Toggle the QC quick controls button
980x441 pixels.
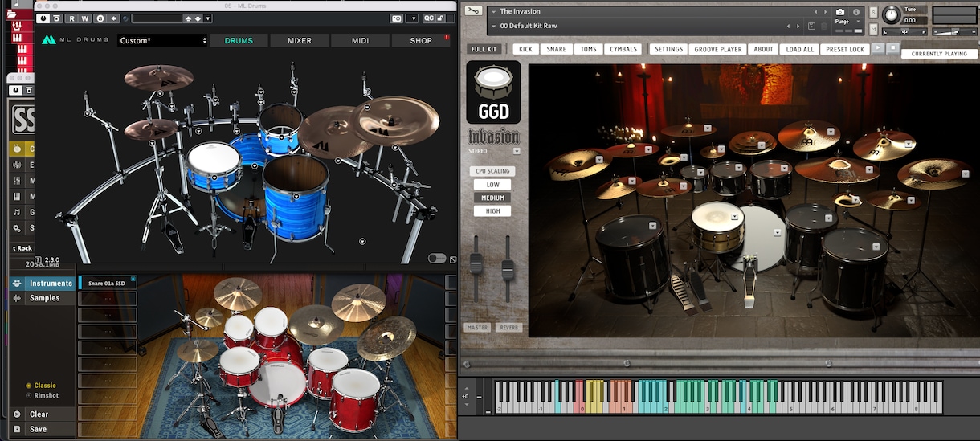click(x=428, y=18)
